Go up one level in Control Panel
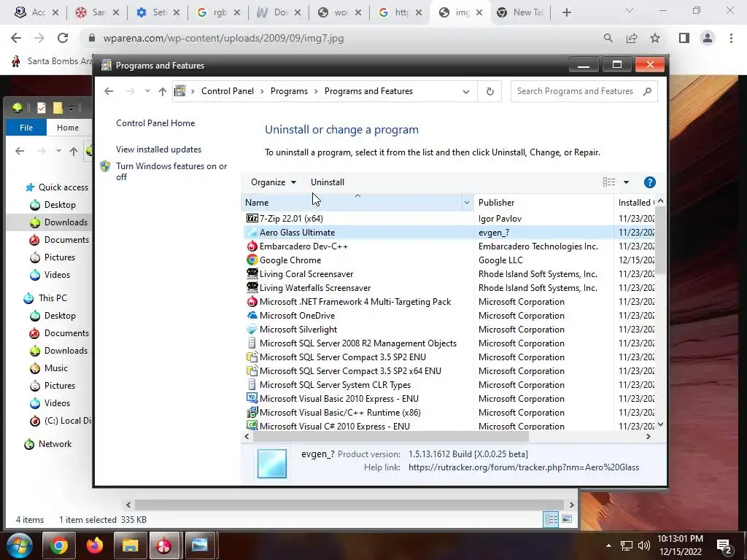 [163, 91]
